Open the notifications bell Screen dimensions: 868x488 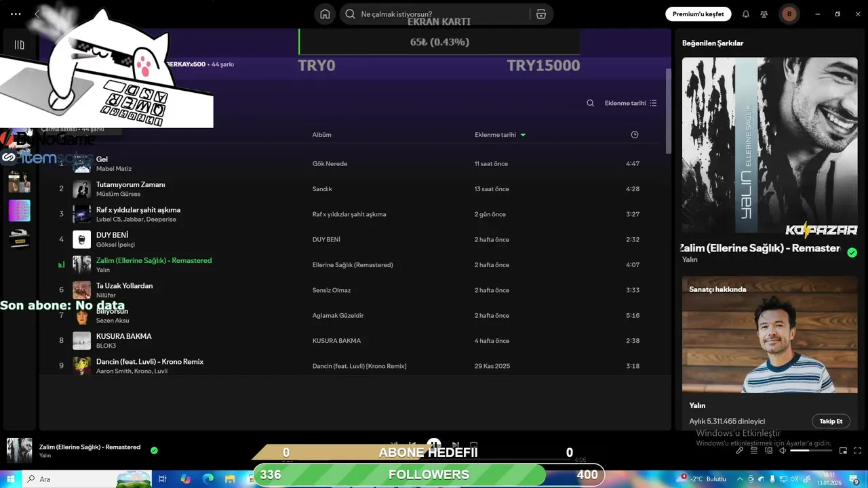pyautogui.click(x=746, y=14)
